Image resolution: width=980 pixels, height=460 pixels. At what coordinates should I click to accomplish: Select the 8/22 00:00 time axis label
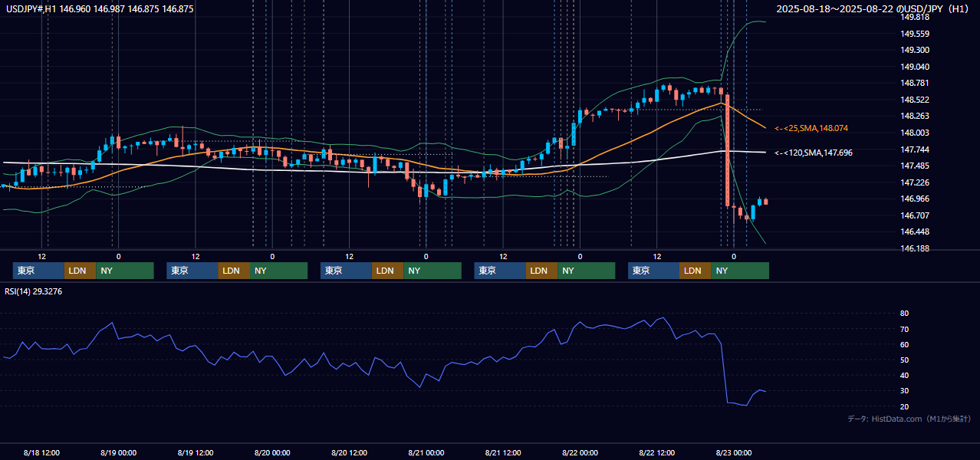[580, 453]
